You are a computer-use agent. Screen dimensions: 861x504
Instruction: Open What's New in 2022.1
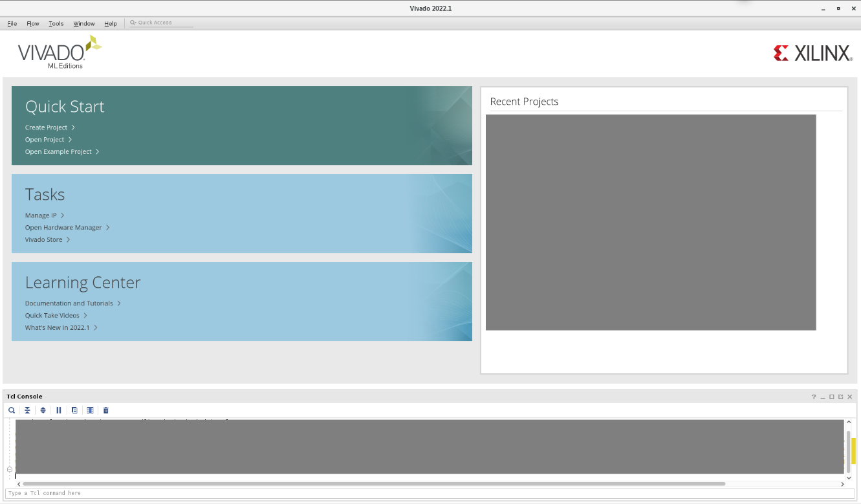tap(61, 327)
